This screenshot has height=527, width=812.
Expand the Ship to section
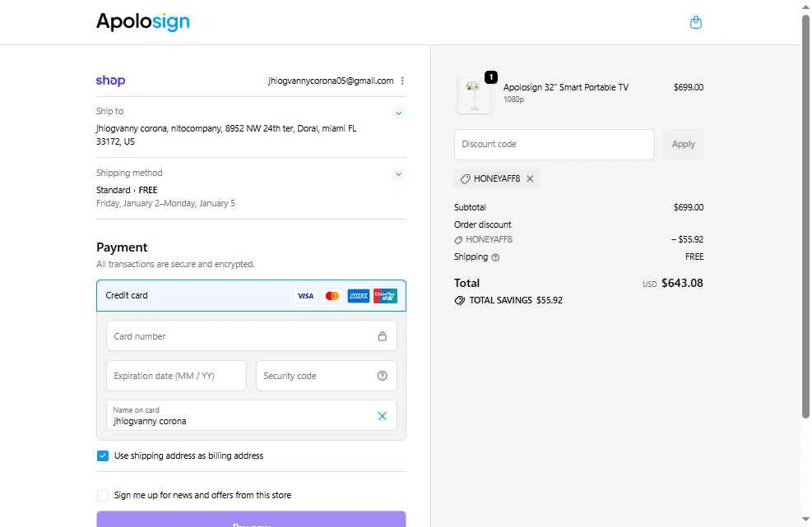coord(398,113)
